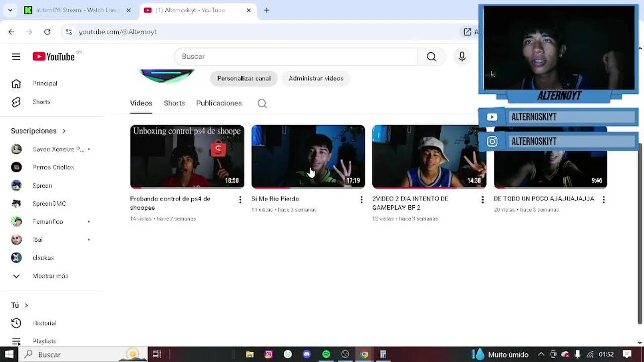Open Chrome tab search dropdown
The width and height of the screenshot is (644, 362).
pyautogui.click(x=10, y=10)
